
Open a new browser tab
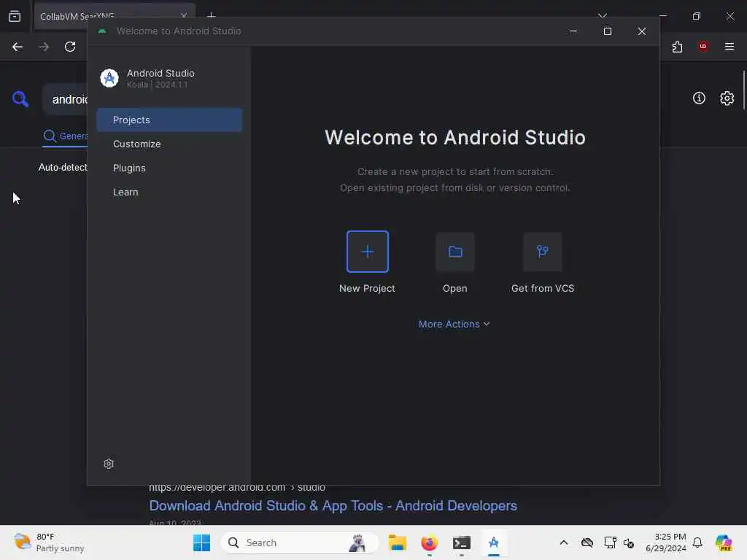coord(211,16)
